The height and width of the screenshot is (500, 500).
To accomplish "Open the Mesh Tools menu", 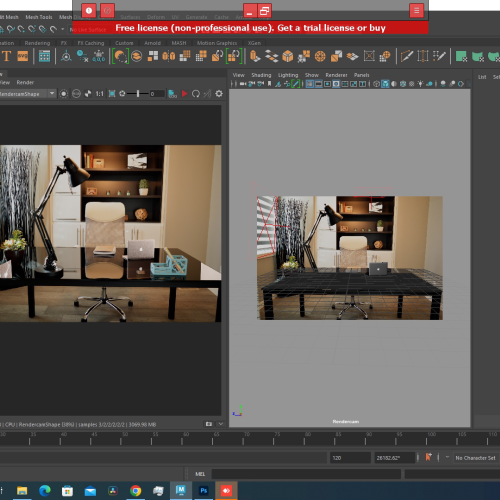I will tap(39, 17).
